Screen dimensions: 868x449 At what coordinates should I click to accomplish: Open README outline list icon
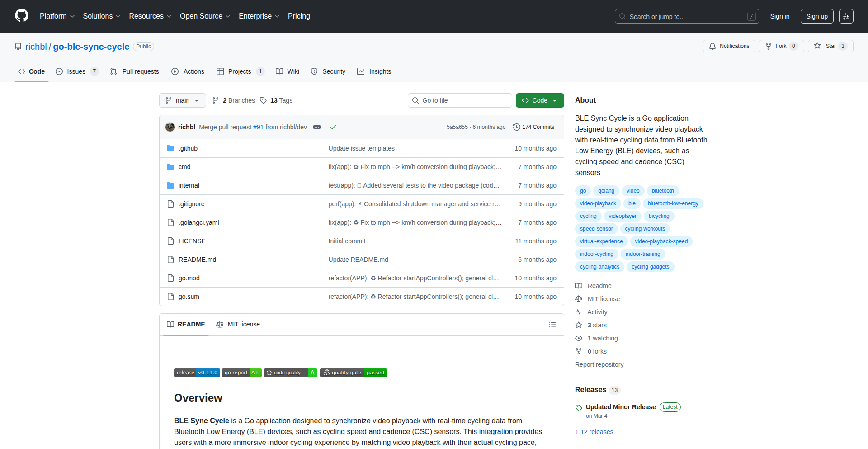552,325
